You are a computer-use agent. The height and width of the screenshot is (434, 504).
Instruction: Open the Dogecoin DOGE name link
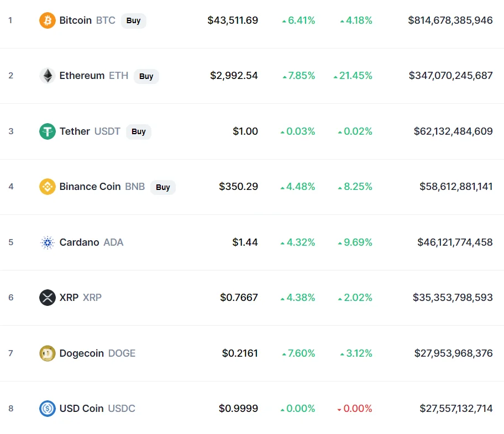97,353
